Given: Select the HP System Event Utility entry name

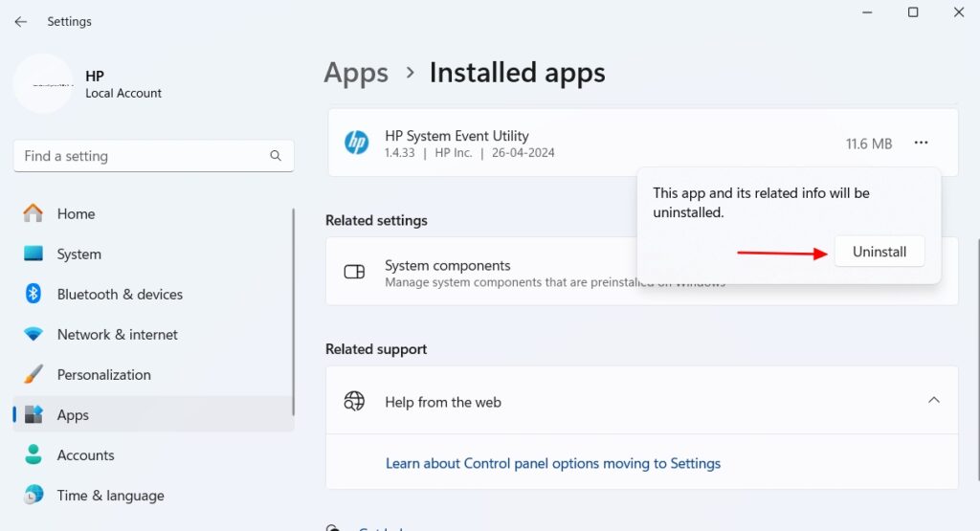Looking at the screenshot, I should click(457, 136).
